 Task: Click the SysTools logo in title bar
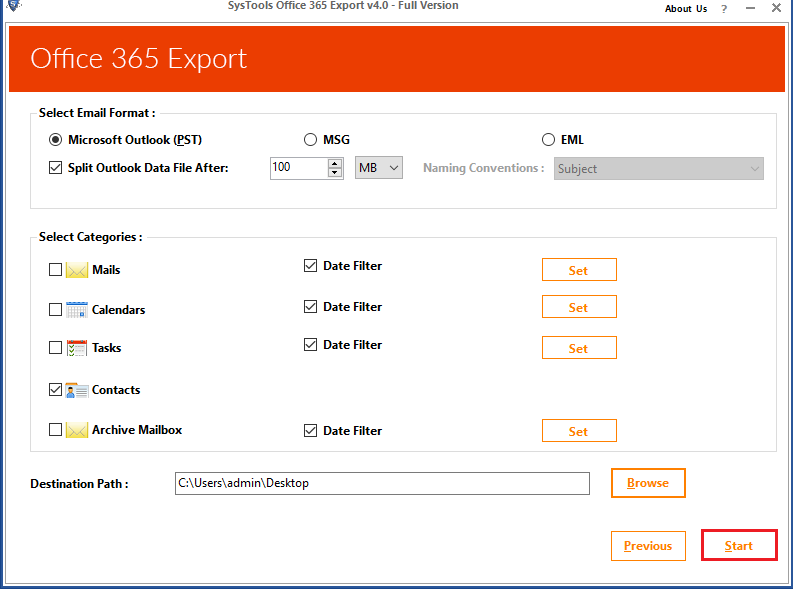click(14, 6)
